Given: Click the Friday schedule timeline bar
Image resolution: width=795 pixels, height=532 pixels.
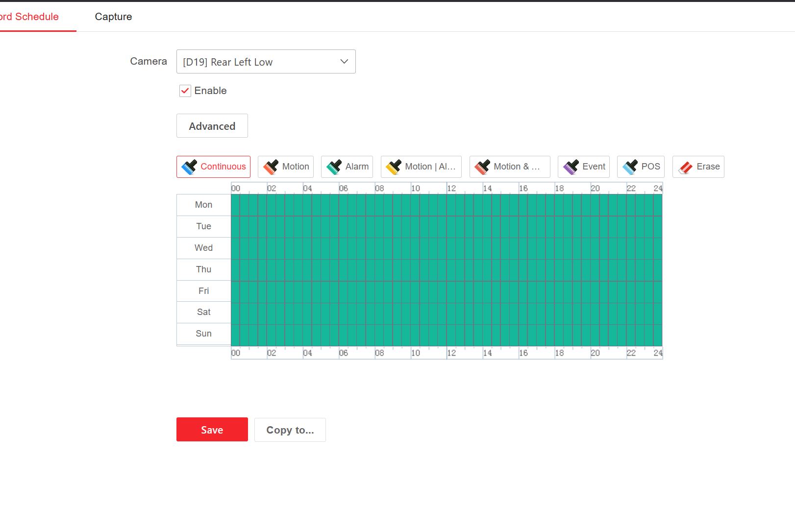Looking at the screenshot, I should (x=446, y=291).
